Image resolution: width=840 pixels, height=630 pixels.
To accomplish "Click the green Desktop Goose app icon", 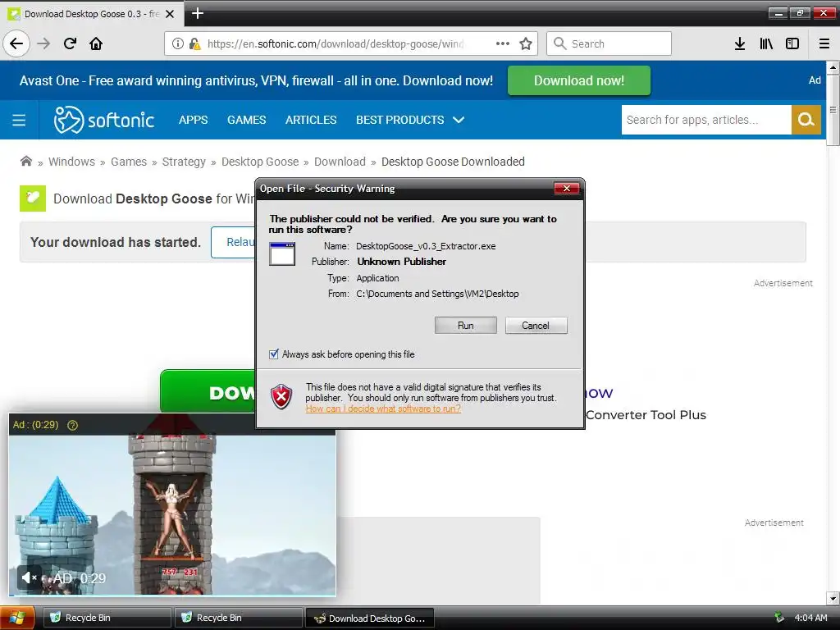I will pyautogui.click(x=33, y=199).
